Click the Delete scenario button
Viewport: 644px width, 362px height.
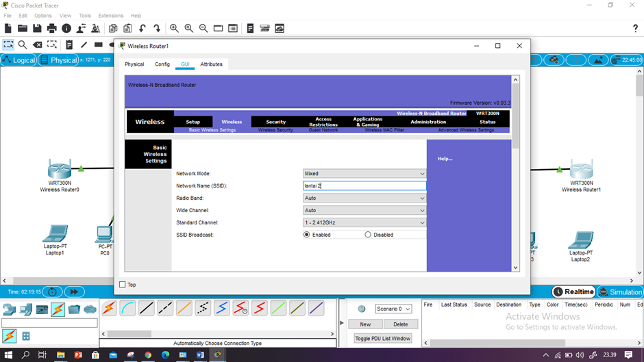tap(401, 324)
